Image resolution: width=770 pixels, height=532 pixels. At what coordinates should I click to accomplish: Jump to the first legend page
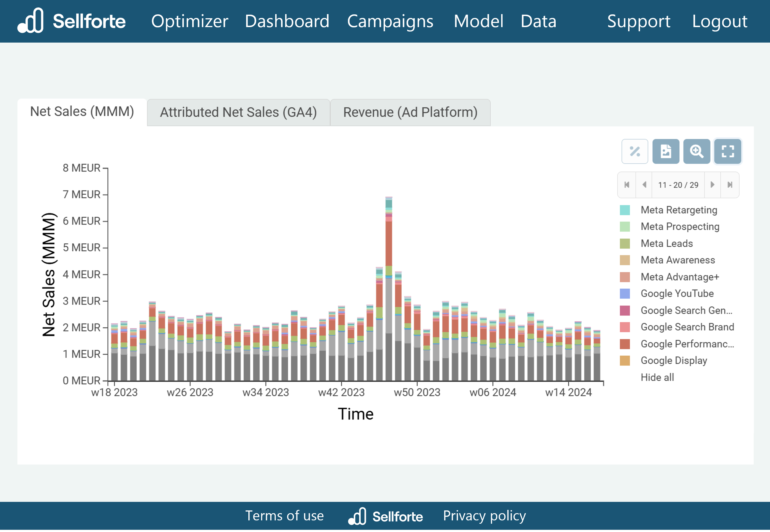627,185
